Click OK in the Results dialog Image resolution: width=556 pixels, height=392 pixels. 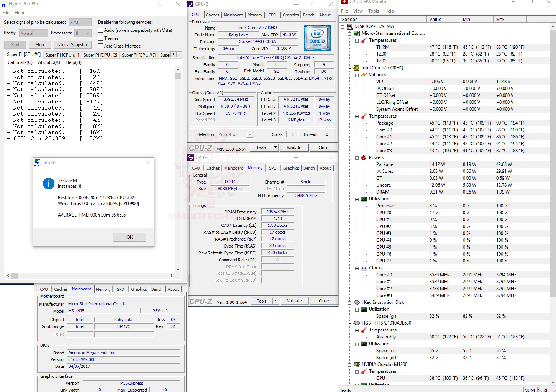click(129, 237)
